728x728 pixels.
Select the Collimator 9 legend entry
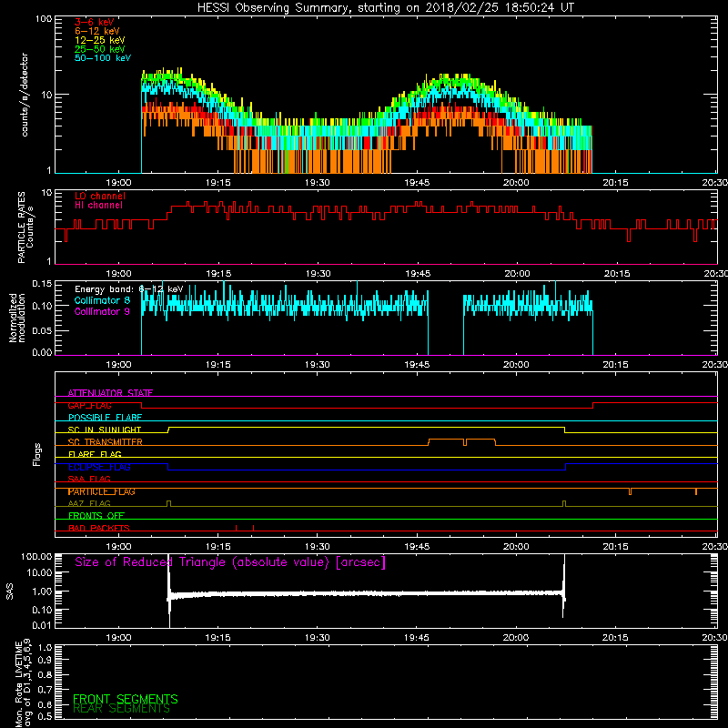point(102,311)
